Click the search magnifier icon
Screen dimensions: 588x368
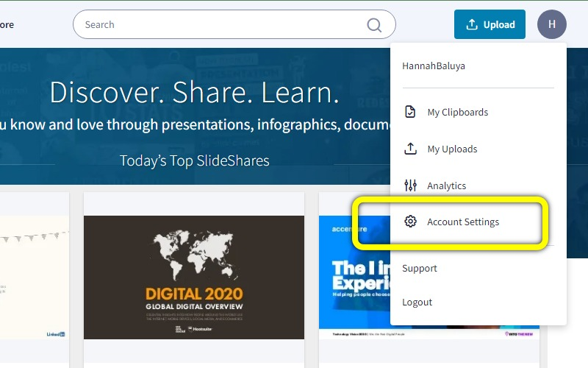click(x=374, y=25)
